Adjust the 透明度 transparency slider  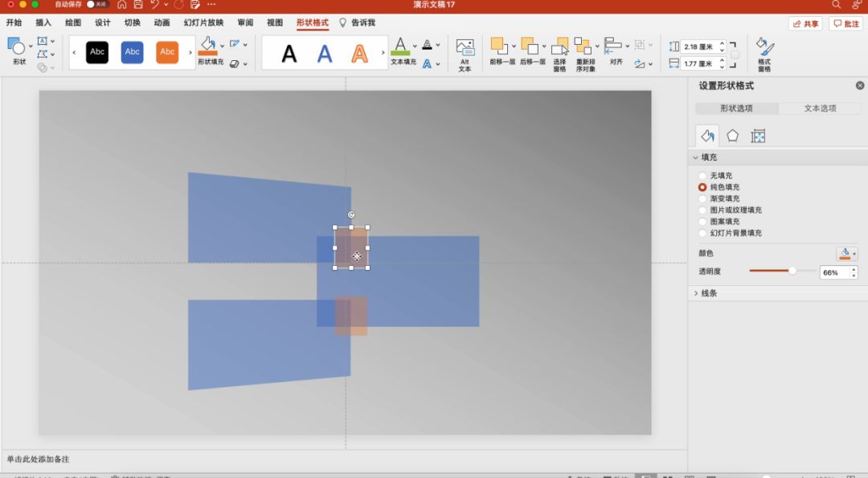tap(792, 271)
